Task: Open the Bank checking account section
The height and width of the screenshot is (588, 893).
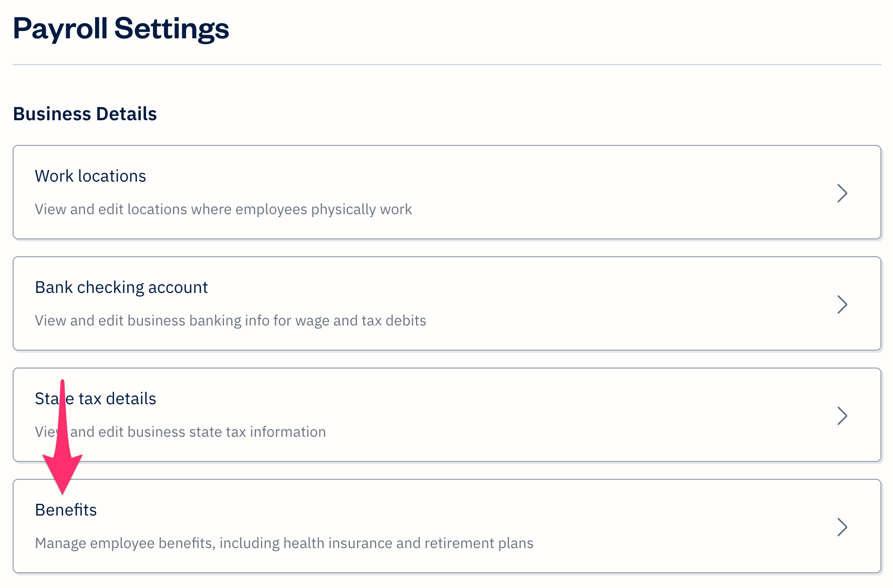Action: pos(446,304)
